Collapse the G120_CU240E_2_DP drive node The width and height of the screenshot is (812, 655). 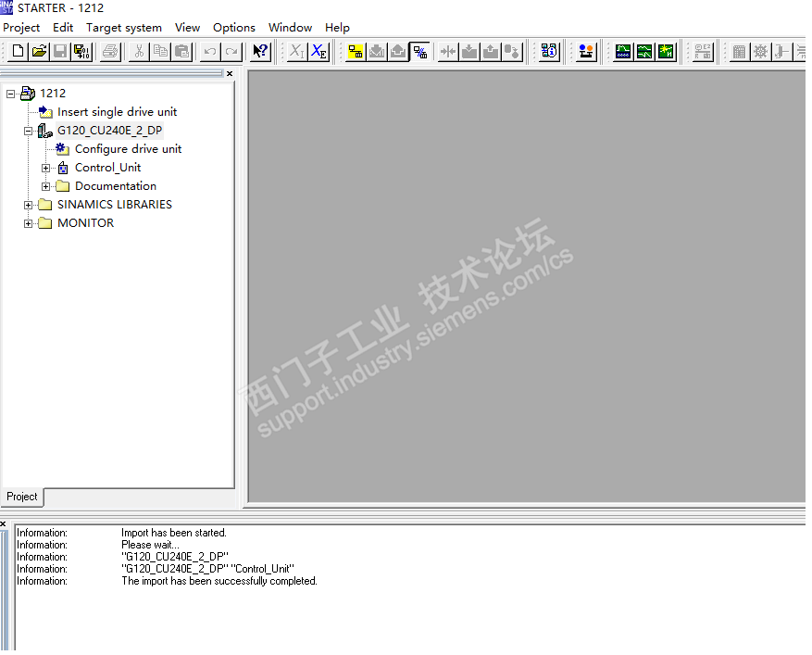29,132
